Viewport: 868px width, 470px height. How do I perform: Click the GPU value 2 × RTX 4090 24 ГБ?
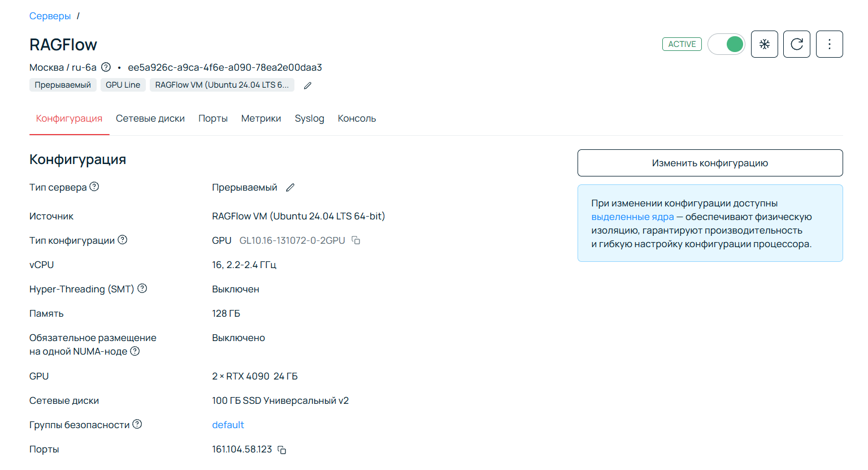(255, 376)
